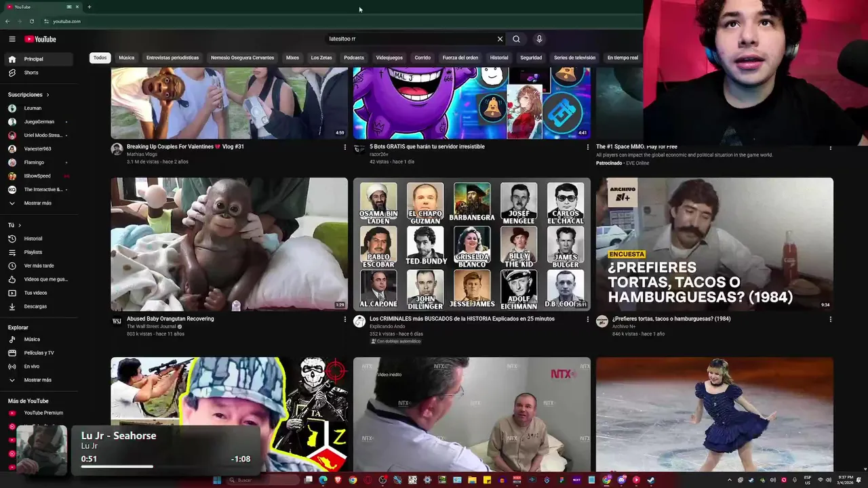The height and width of the screenshot is (488, 868).
Task: Open Ver más tarde list
Action: click(39, 266)
